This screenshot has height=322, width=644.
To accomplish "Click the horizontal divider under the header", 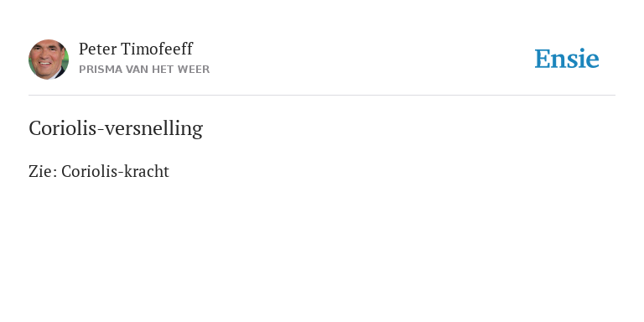I will click(x=322, y=96).
